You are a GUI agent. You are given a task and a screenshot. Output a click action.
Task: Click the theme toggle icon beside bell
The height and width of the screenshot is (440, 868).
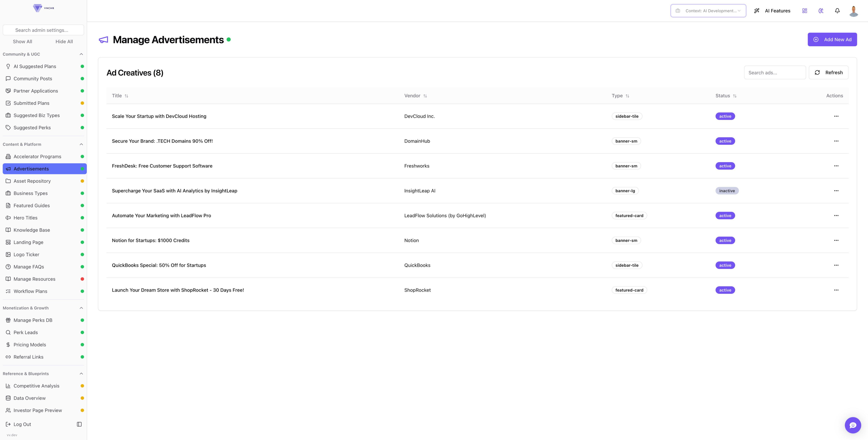click(821, 11)
